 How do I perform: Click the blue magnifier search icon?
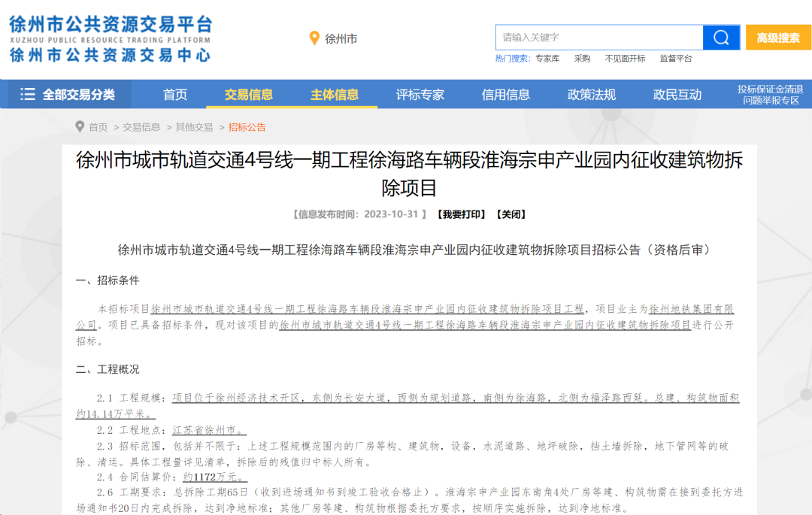tap(721, 38)
